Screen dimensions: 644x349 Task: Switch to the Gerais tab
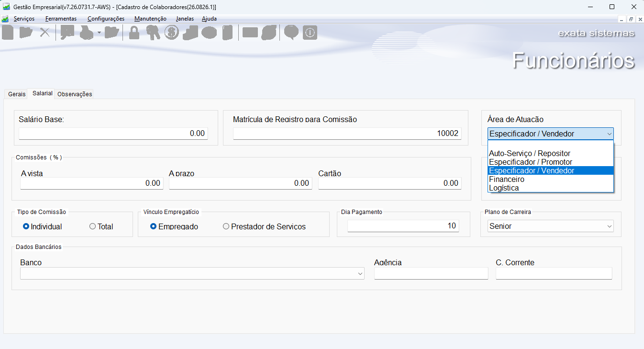(17, 94)
